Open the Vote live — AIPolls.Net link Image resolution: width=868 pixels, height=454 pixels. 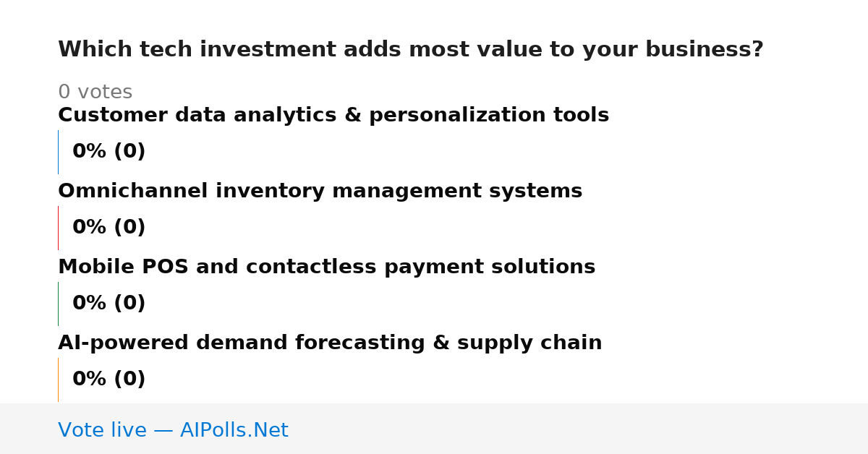[173, 431]
